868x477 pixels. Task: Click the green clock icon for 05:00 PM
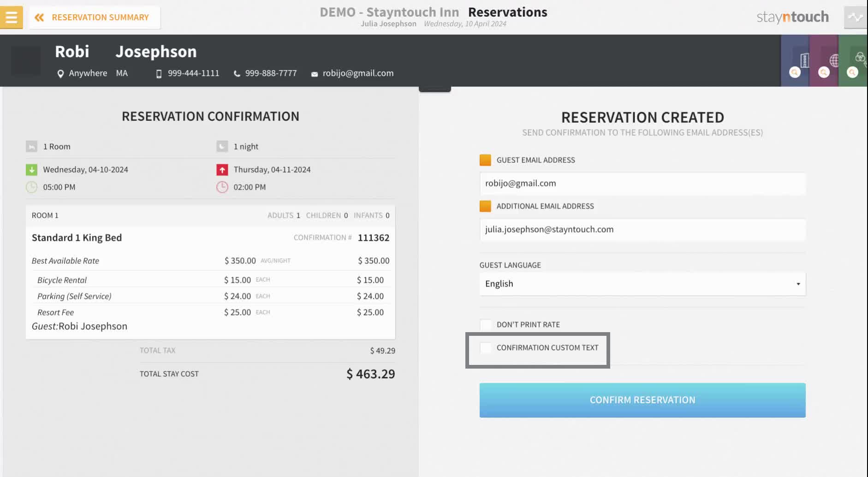(31, 187)
